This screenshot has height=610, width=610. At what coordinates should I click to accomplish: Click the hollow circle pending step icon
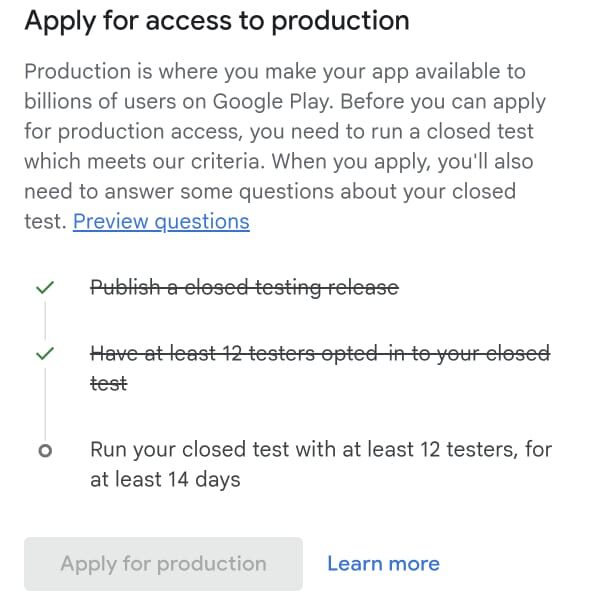(x=44, y=451)
